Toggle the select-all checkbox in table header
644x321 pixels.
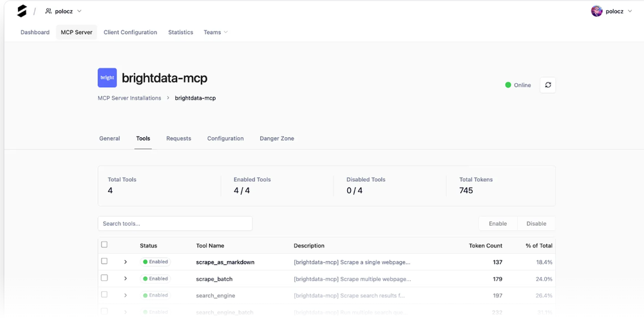(104, 244)
